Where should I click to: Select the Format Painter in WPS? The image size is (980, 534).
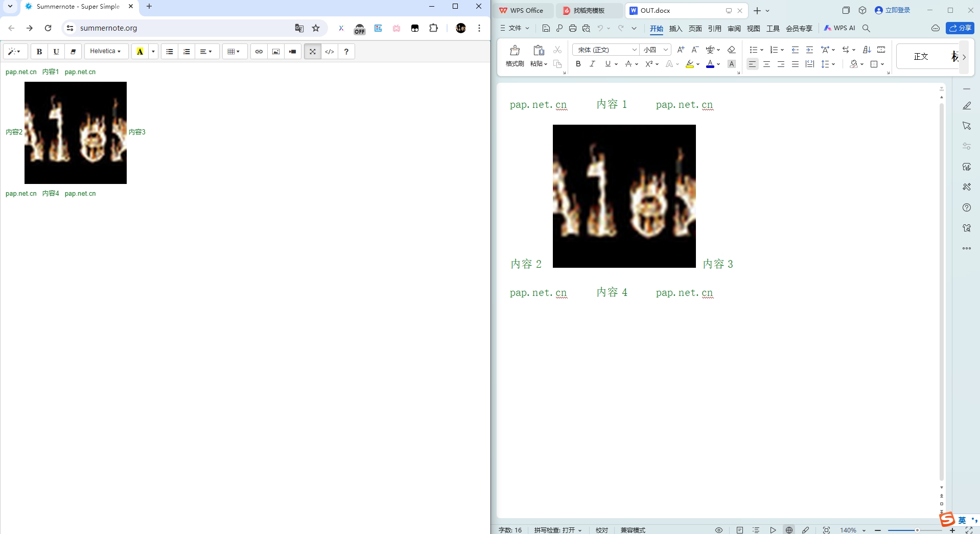[x=515, y=56]
